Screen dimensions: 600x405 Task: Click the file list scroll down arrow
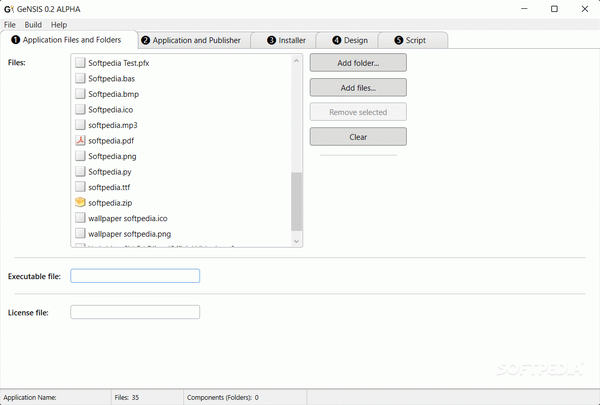pos(296,241)
